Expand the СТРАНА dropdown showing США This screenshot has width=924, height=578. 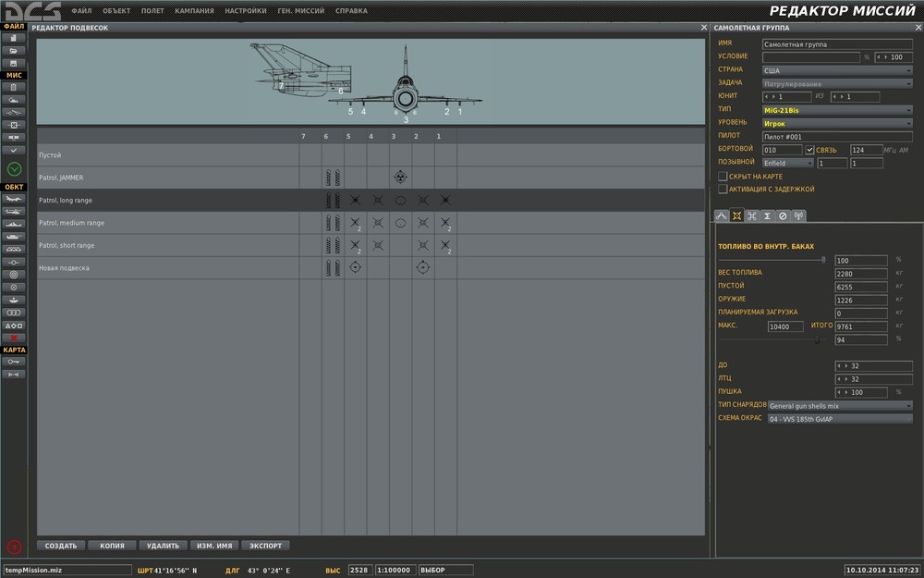click(x=837, y=70)
